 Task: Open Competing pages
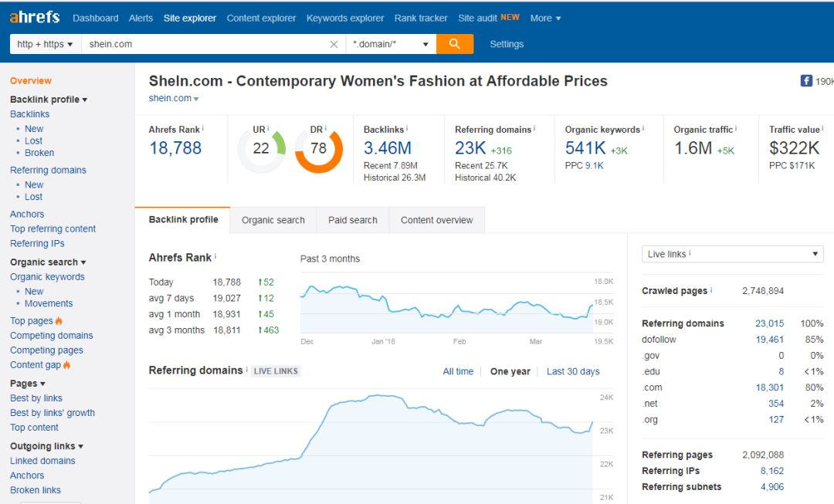(46, 350)
